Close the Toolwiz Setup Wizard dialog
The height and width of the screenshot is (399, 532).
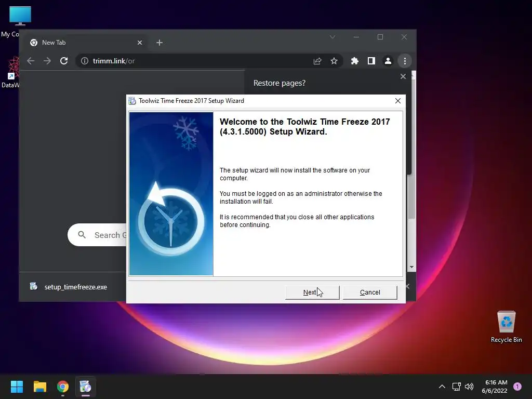[x=397, y=101]
